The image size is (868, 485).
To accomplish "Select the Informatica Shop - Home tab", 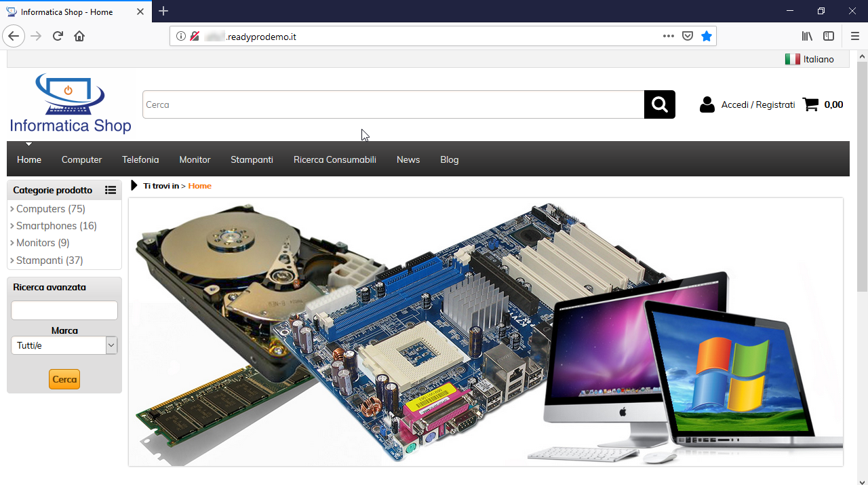I will [x=75, y=12].
